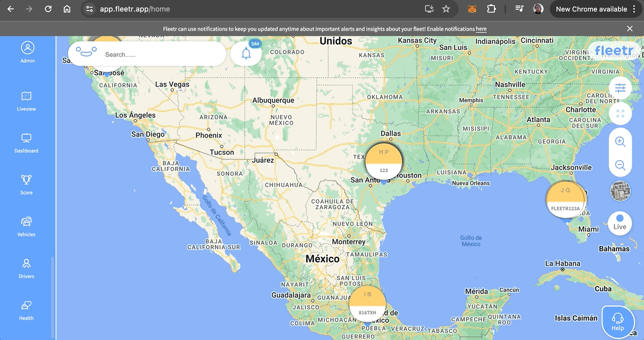The image size is (644, 340).
Task: Click the Fleetr smiley logo in search bar
Action: (x=86, y=52)
